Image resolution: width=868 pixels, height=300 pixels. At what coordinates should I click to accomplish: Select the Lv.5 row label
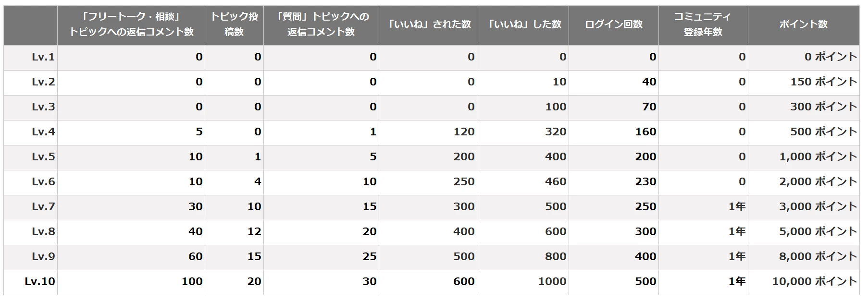click(x=43, y=157)
